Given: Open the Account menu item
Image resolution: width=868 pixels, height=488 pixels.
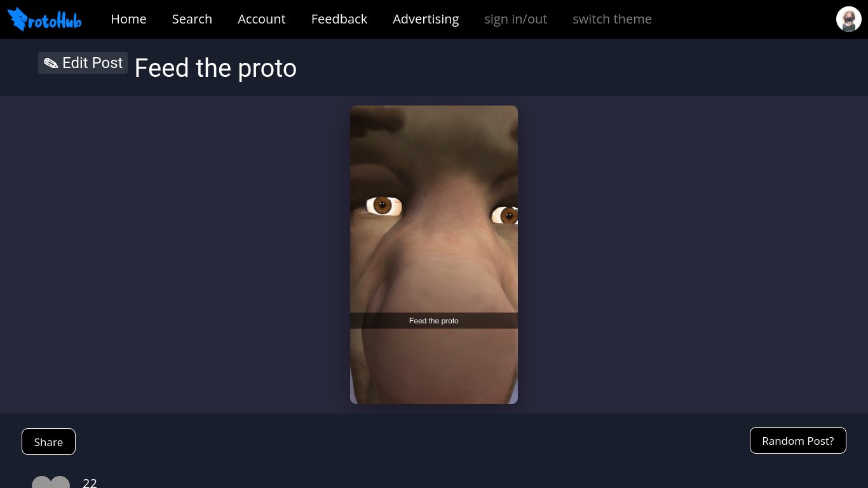Looking at the screenshot, I should [x=261, y=19].
